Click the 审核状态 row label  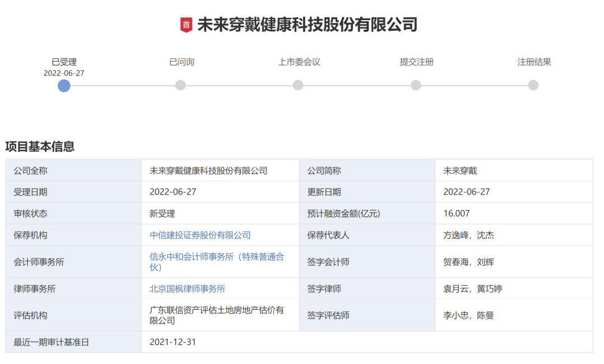30,214
